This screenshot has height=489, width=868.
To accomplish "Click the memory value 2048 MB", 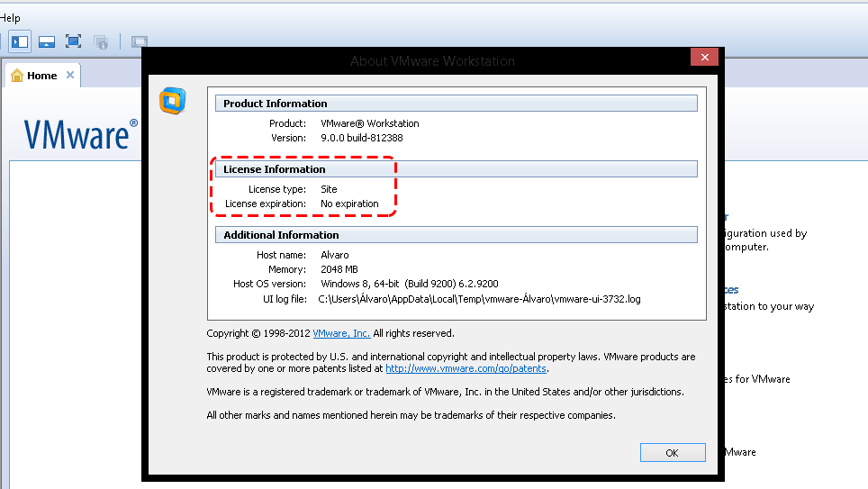I will tap(339, 269).
